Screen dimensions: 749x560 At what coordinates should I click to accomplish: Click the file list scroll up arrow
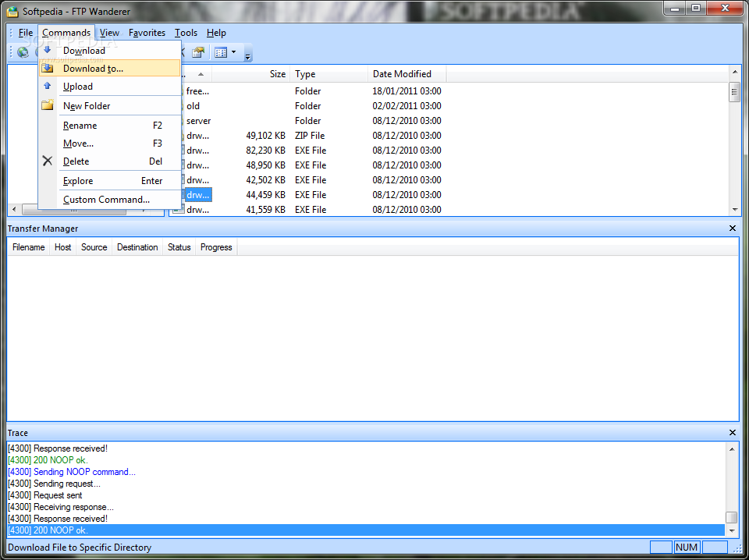tap(735, 72)
